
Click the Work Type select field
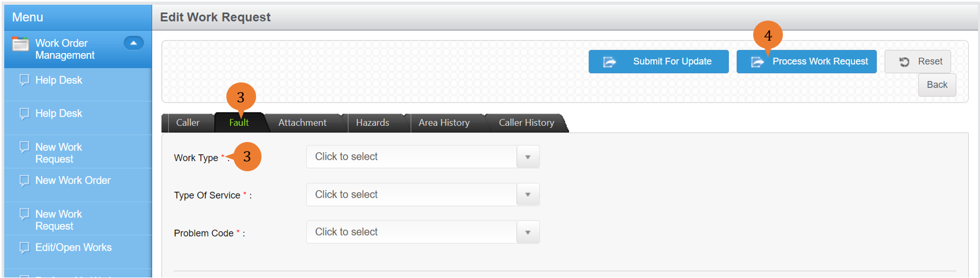coord(423,157)
